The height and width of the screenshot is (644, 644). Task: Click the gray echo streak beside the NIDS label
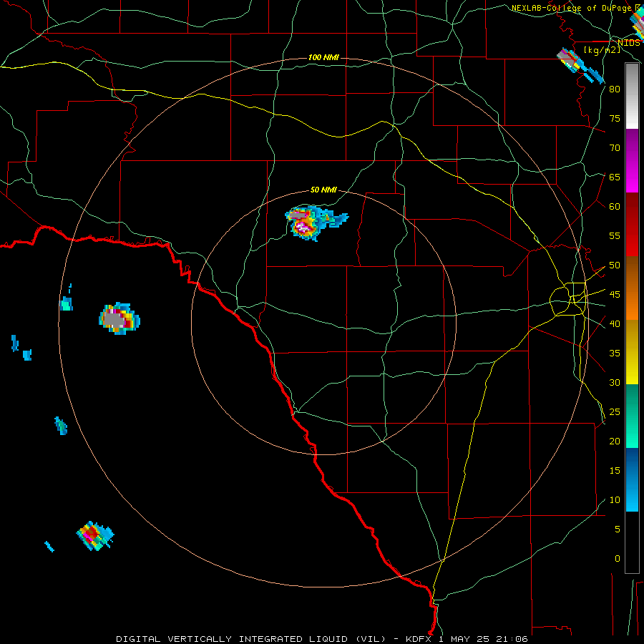pos(580,65)
